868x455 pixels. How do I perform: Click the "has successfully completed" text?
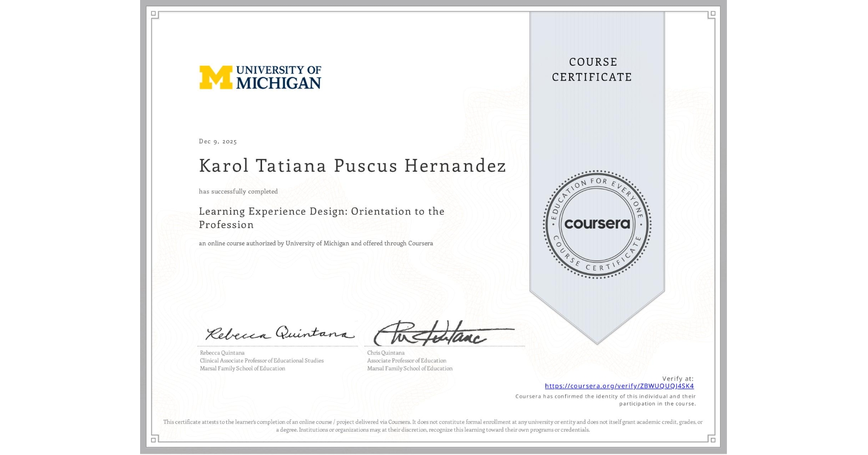click(x=238, y=192)
